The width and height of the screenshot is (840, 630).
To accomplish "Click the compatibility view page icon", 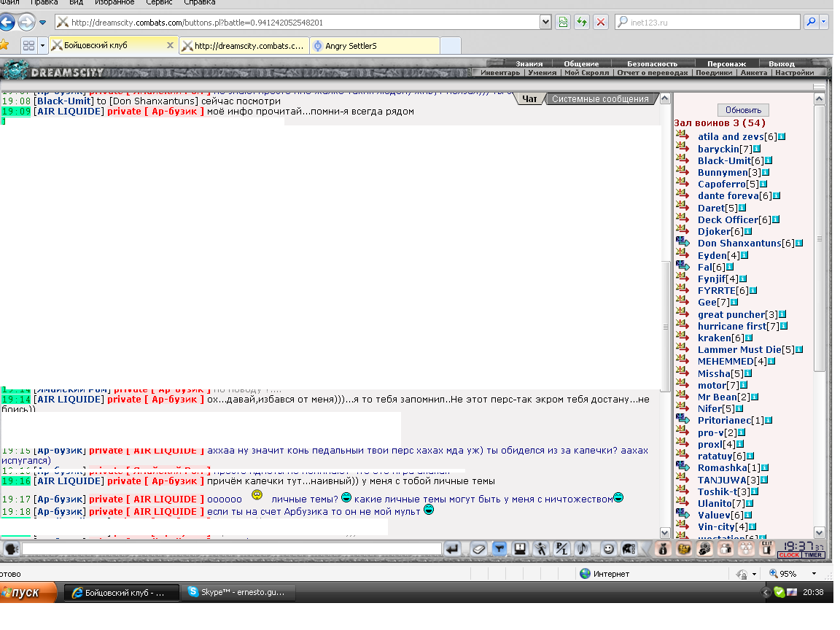I will [563, 23].
